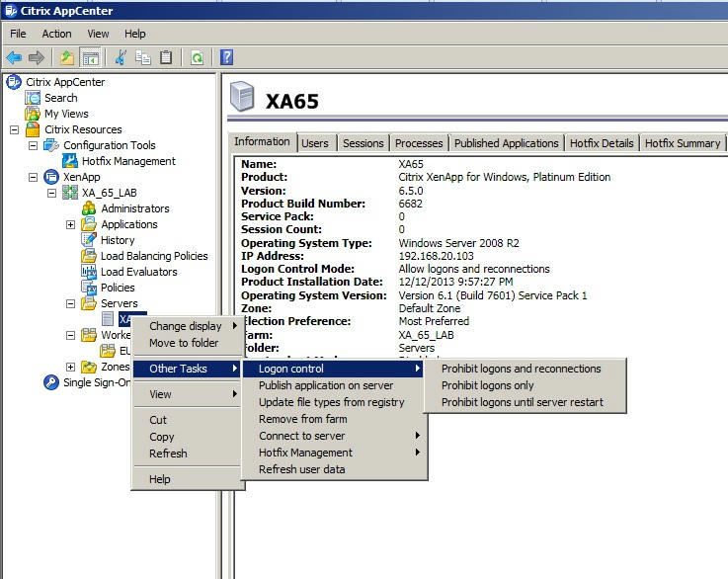
Task: Click the Back arrow toolbar icon
Action: point(14,57)
